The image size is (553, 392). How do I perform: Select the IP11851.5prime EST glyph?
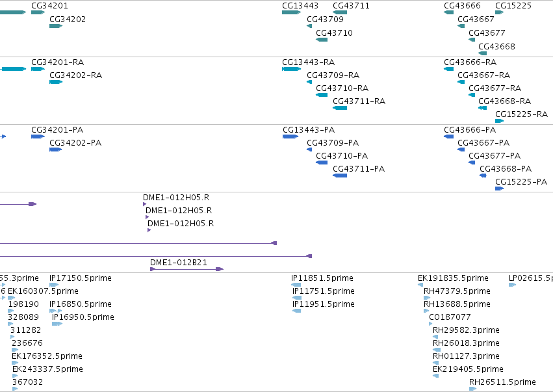pyautogui.click(x=296, y=285)
